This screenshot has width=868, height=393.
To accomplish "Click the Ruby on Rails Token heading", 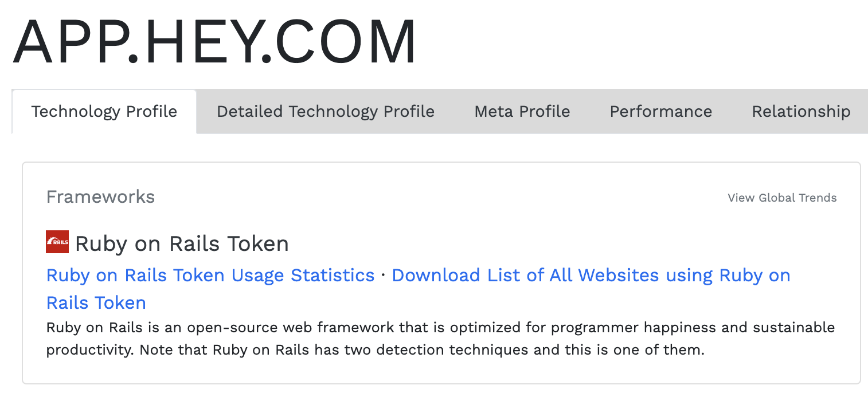I will (x=182, y=243).
